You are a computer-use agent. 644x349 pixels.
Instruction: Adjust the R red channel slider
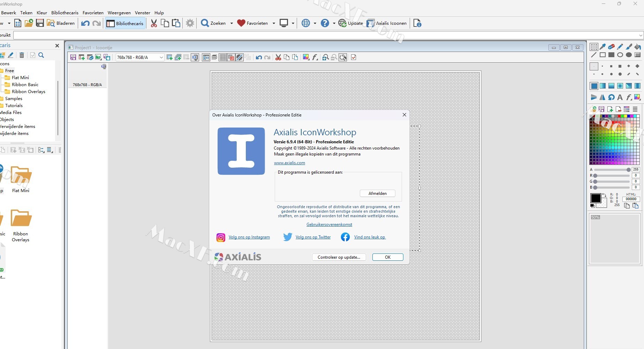(x=612, y=176)
